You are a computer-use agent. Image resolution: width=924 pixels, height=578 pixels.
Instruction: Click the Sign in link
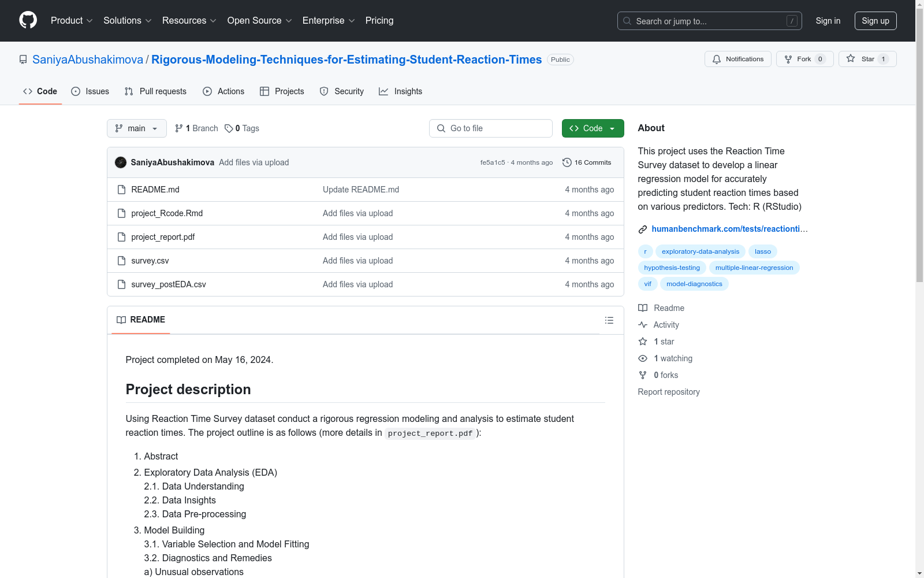click(x=828, y=21)
